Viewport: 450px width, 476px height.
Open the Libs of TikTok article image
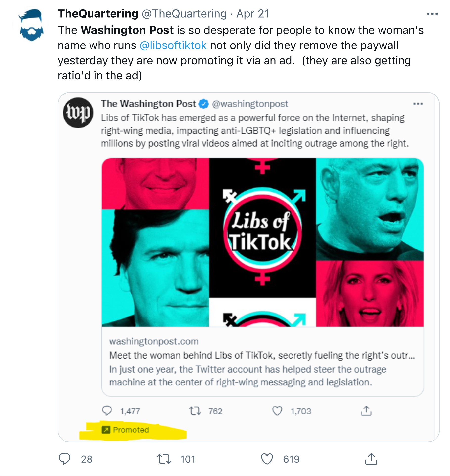(x=262, y=242)
